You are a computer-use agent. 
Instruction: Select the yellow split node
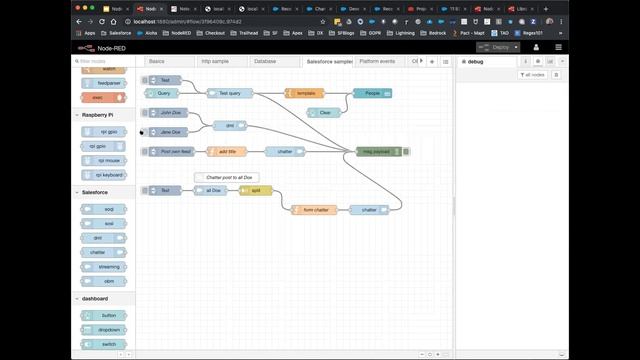[256, 190]
